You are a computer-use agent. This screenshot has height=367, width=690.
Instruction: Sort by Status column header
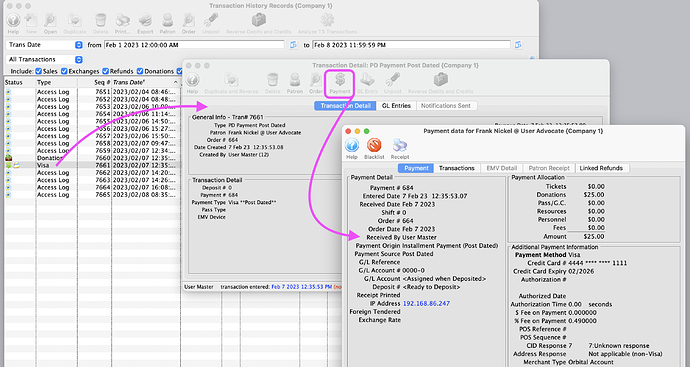click(x=19, y=82)
